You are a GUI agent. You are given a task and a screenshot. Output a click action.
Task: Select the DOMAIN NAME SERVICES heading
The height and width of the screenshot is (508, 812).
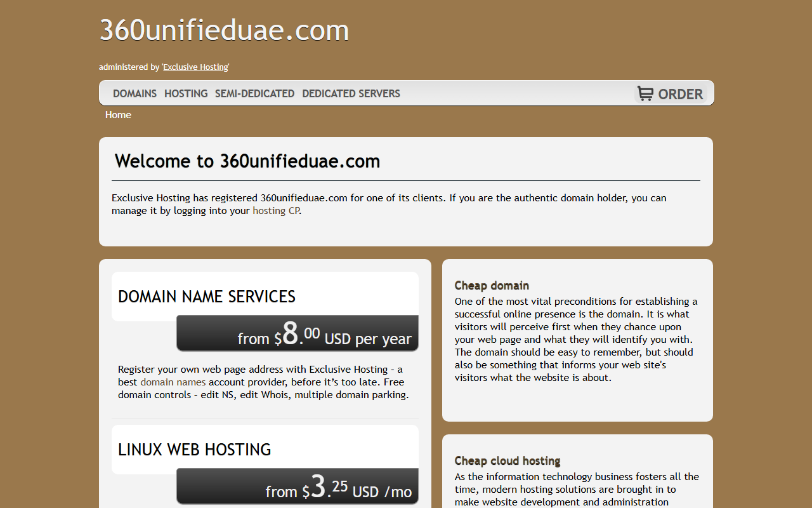coord(207,297)
